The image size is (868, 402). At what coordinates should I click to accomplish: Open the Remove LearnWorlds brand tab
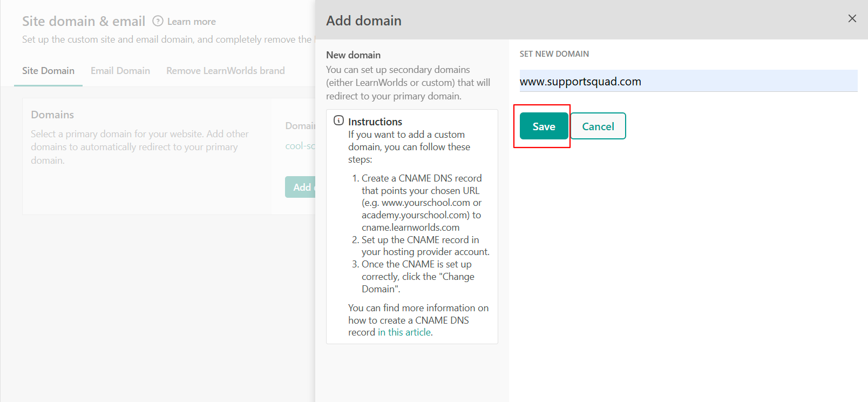(x=226, y=71)
